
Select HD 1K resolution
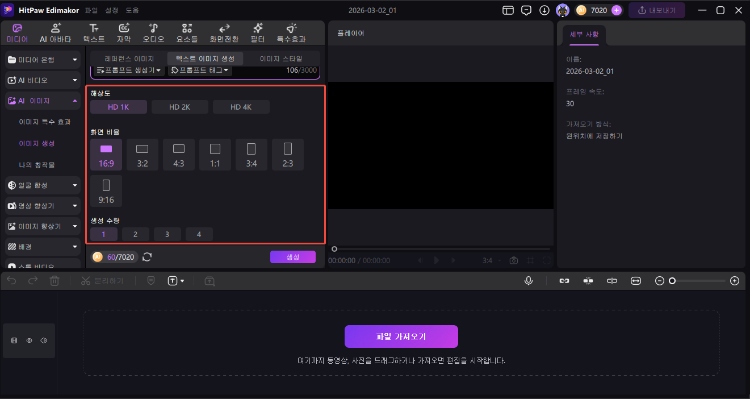[x=118, y=107]
